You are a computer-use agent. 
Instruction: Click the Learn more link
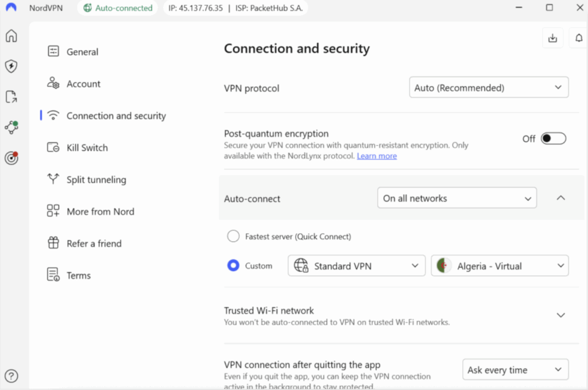(x=377, y=156)
